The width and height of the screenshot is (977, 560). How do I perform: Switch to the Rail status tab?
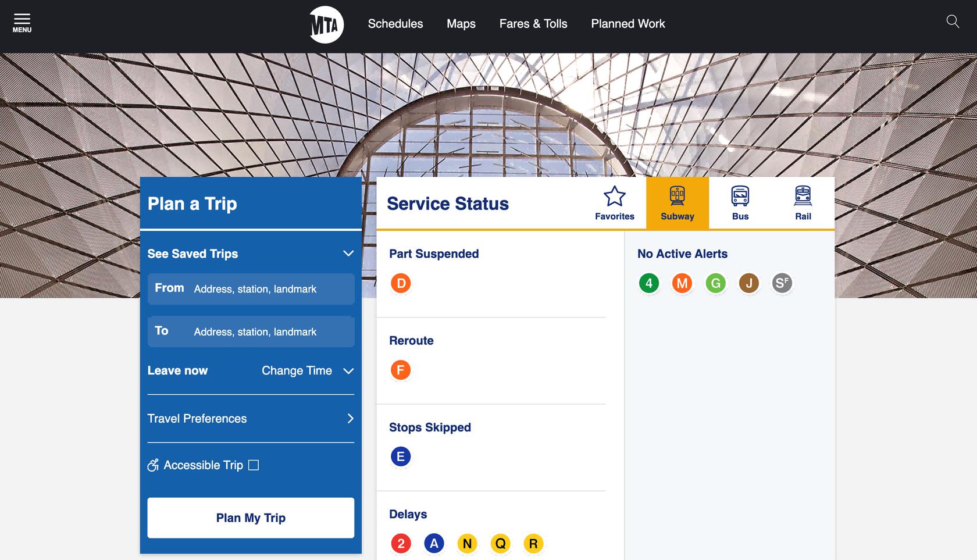pos(803,204)
